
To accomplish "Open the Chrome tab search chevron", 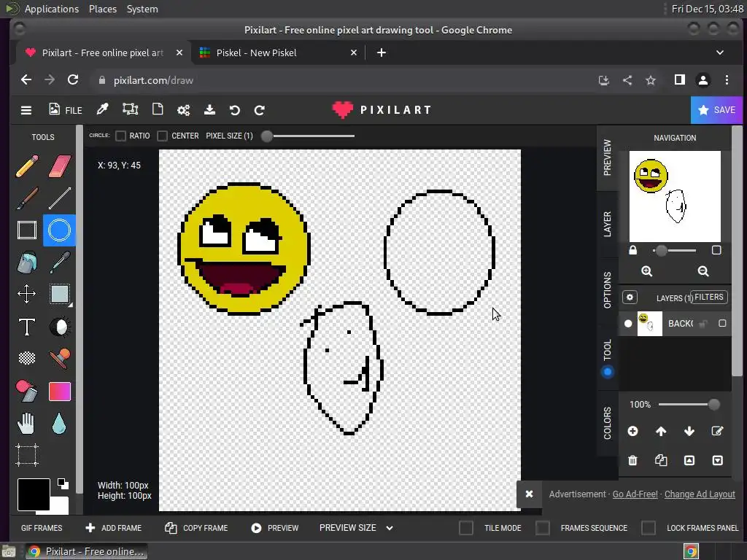I will tap(720, 52).
